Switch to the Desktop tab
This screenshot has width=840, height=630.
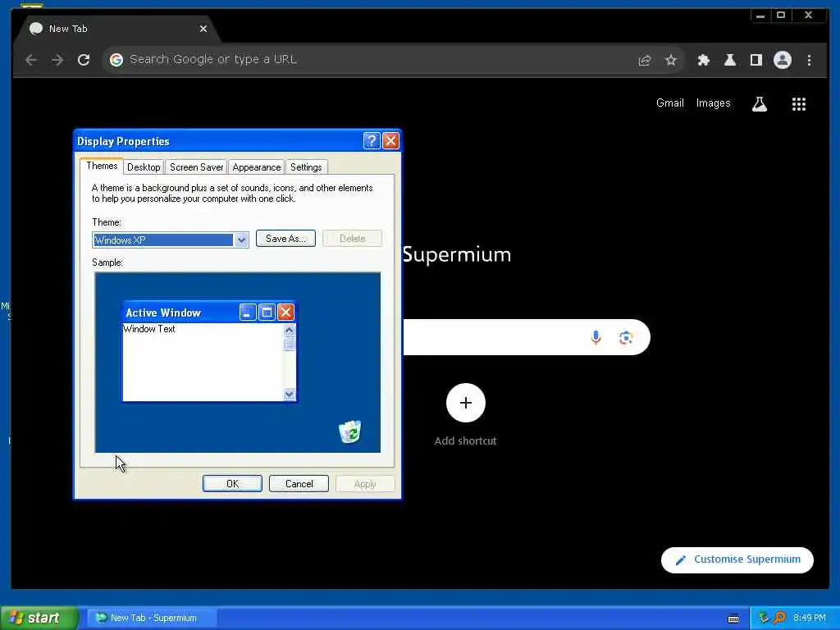144,167
